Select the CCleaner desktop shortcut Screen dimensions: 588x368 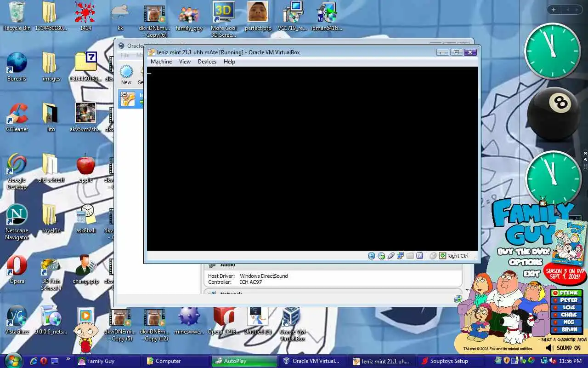[x=17, y=117]
